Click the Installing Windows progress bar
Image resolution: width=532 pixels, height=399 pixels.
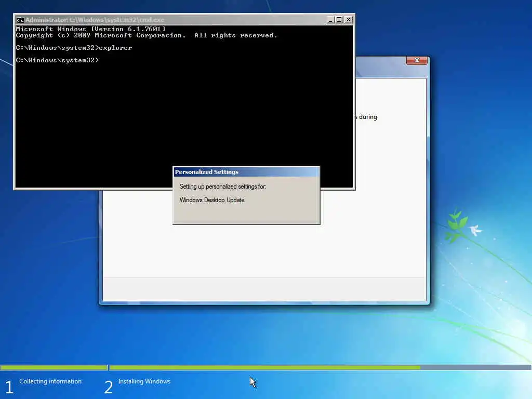pos(320,367)
